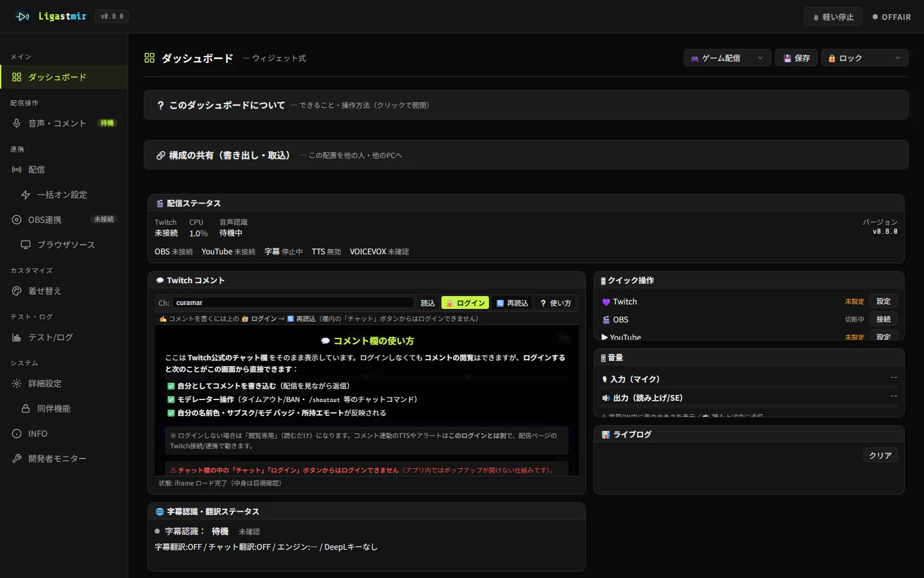924x578 pixels.
Task: Click the purple heart Twitch icon
Action: [x=606, y=302]
